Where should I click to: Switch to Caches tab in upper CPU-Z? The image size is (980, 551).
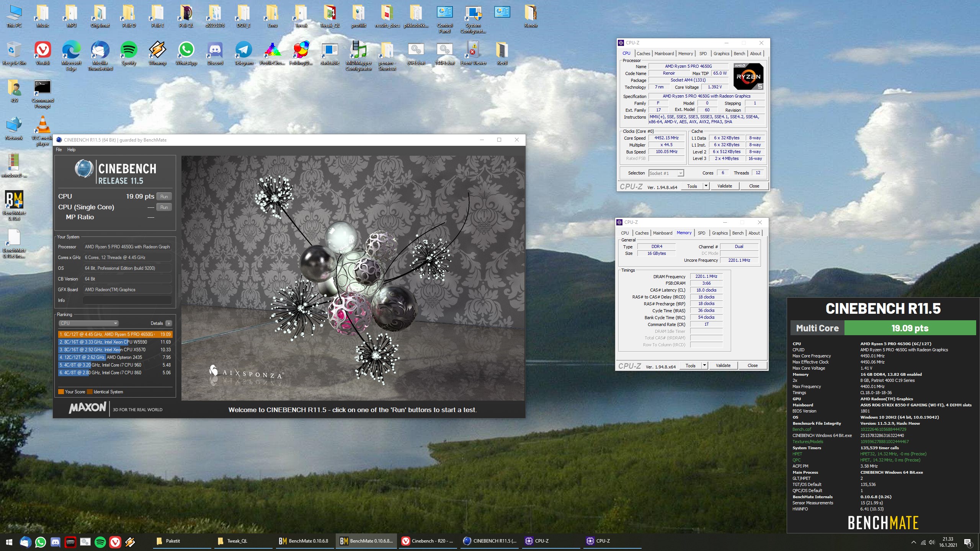coord(643,54)
